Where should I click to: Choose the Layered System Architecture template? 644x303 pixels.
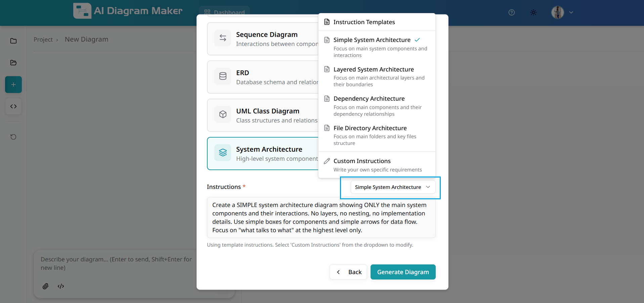tap(374, 69)
